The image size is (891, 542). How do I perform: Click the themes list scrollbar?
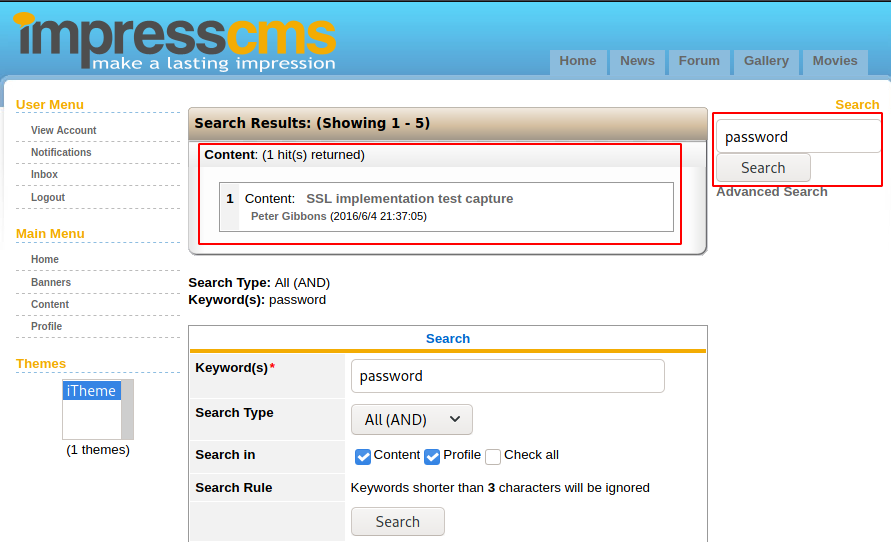point(127,410)
